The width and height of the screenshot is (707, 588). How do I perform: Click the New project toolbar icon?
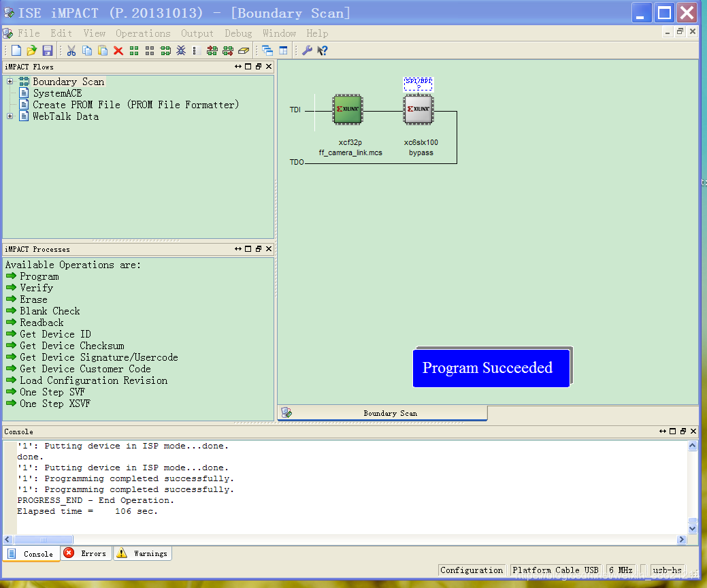(16, 50)
